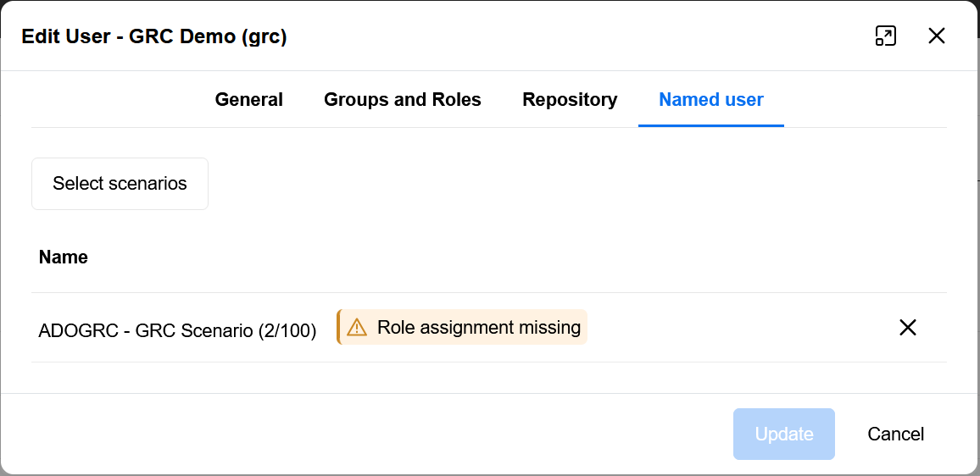Click the disabled Update button
The image size is (980, 476).
pos(783,434)
